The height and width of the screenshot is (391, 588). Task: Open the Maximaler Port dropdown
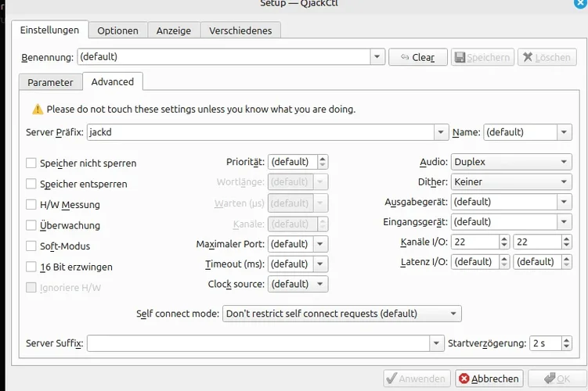pos(320,244)
